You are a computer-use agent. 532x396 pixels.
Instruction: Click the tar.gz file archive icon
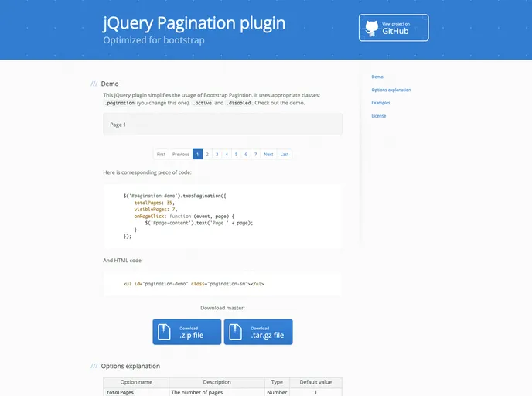[x=235, y=332]
